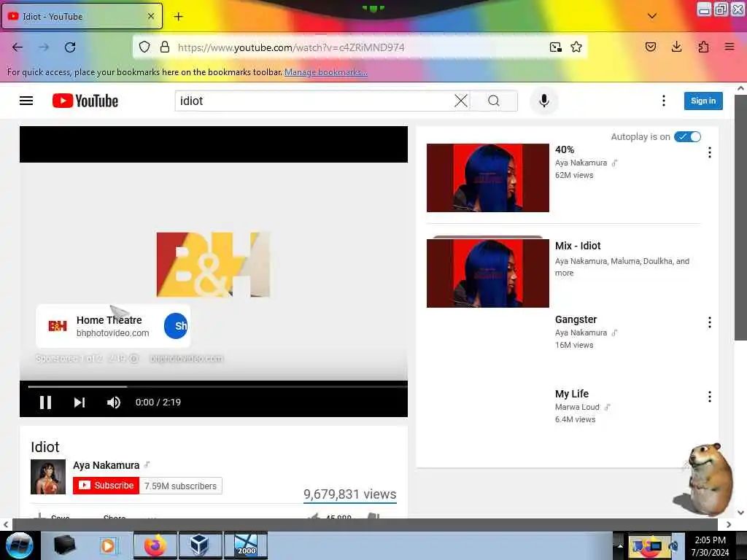Open more options for the 40% video

(x=709, y=152)
